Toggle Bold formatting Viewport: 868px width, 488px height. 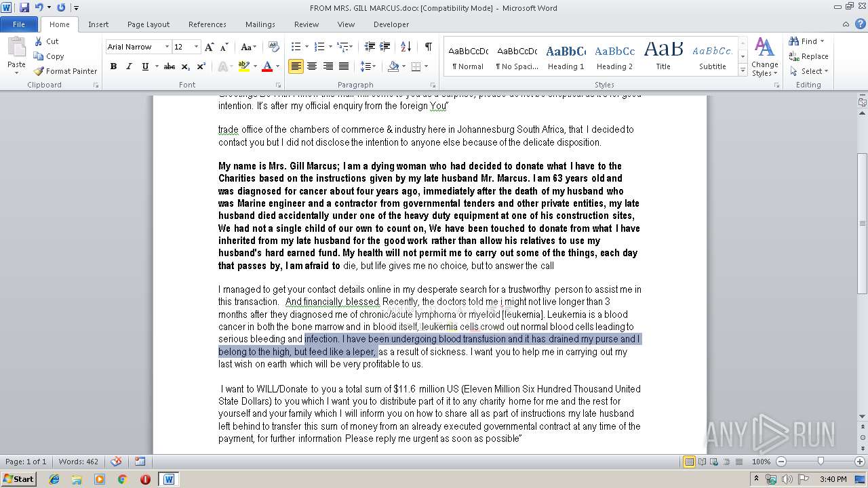(x=113, y=66)
